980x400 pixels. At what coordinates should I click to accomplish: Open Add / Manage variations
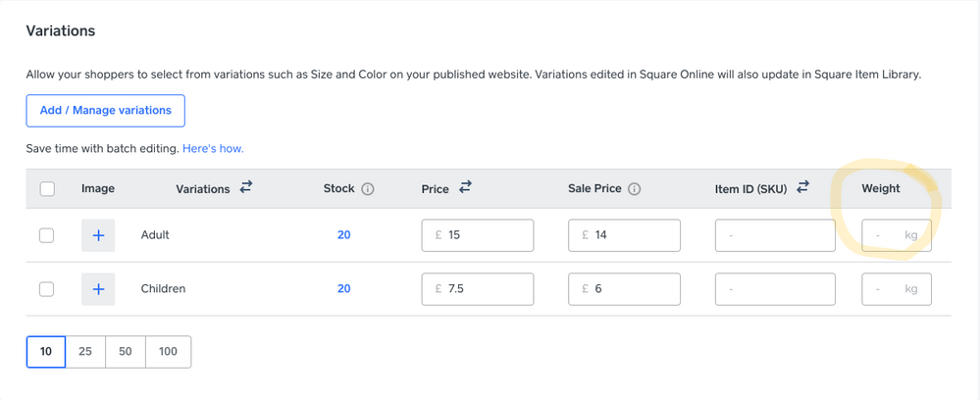tap(105, 111)
